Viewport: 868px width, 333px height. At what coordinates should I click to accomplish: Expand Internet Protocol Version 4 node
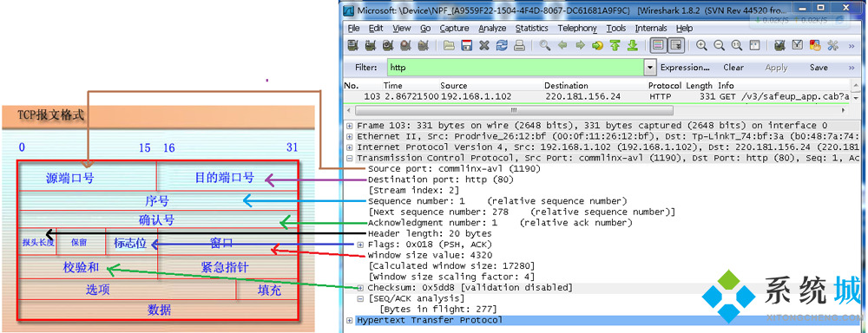(349, 147)
